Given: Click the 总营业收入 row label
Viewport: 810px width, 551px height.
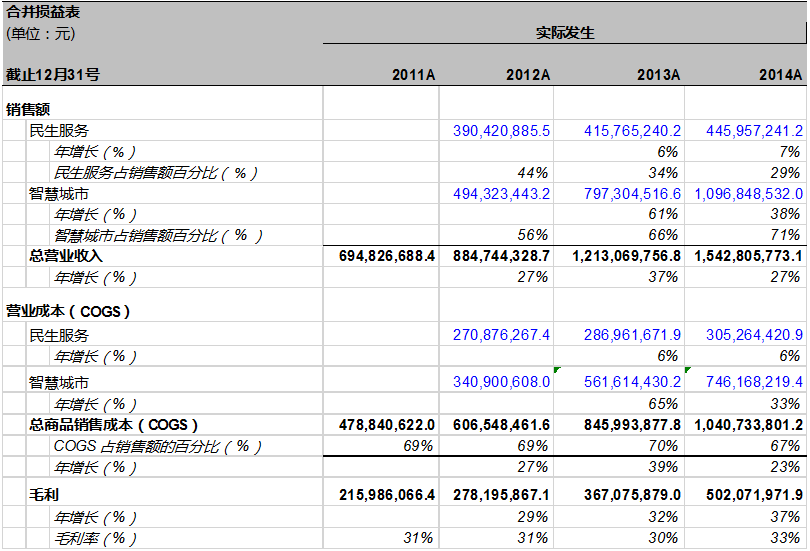Looking at the screenshot, I should point(66,256).
